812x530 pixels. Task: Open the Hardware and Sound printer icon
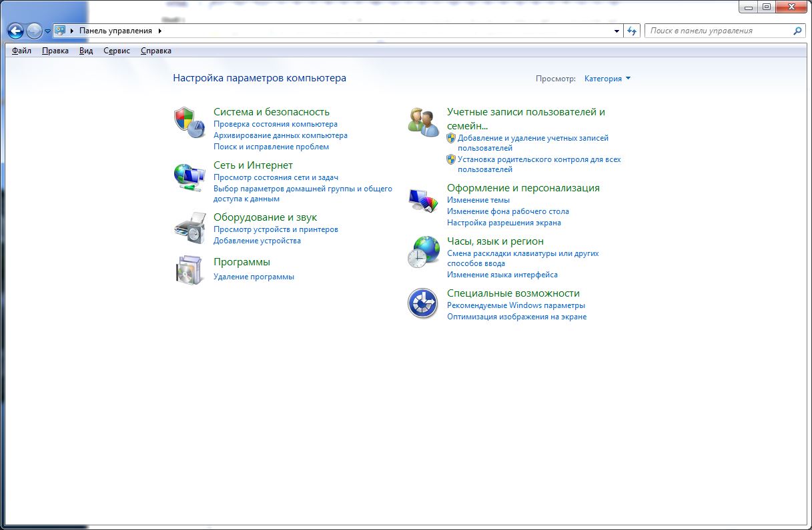click(x=189, y=228)
